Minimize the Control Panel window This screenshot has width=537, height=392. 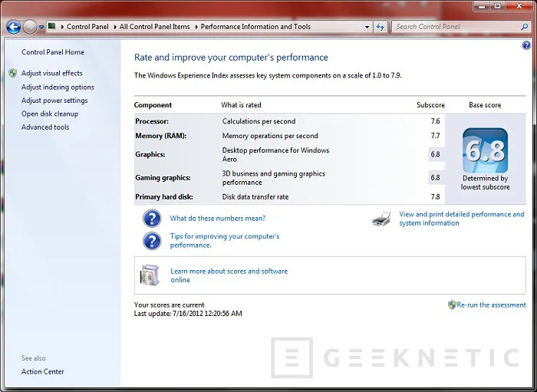(482, 6)
